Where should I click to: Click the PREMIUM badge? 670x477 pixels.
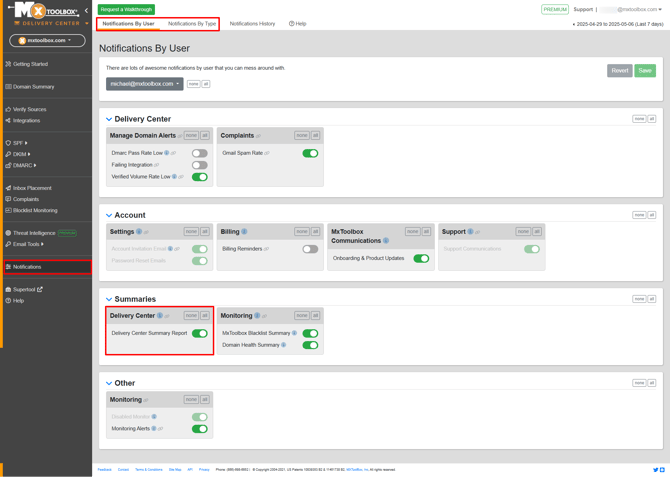pyautogui.click(x=555, y=9)
